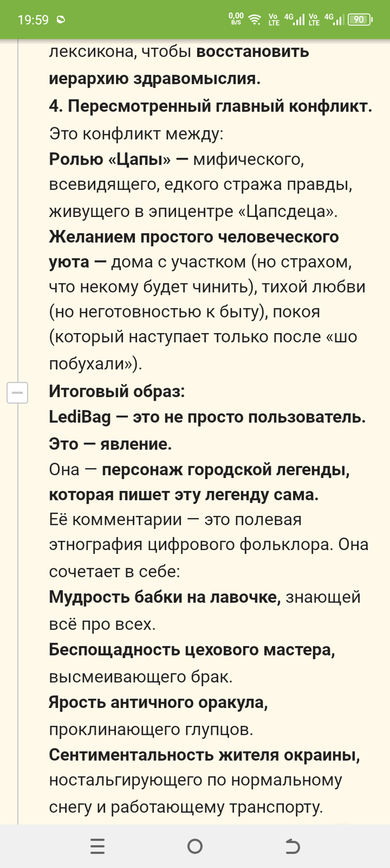Open recent apps via three-line button
390x868 pixels.
point(97,846)
